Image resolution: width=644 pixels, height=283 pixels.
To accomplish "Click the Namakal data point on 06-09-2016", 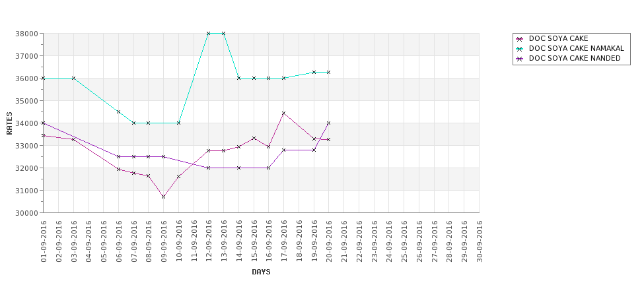I will (118, 111).
